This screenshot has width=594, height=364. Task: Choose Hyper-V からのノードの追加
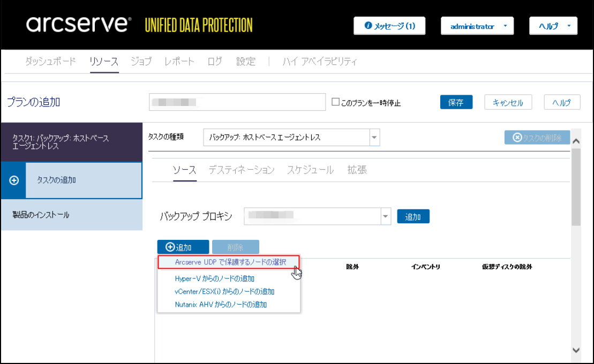[214, 278]
